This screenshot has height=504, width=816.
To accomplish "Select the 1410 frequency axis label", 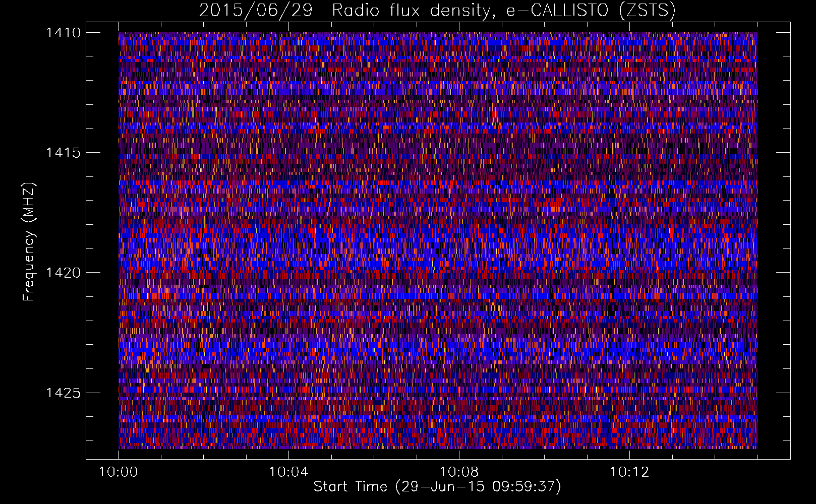I will pos(63,33).
